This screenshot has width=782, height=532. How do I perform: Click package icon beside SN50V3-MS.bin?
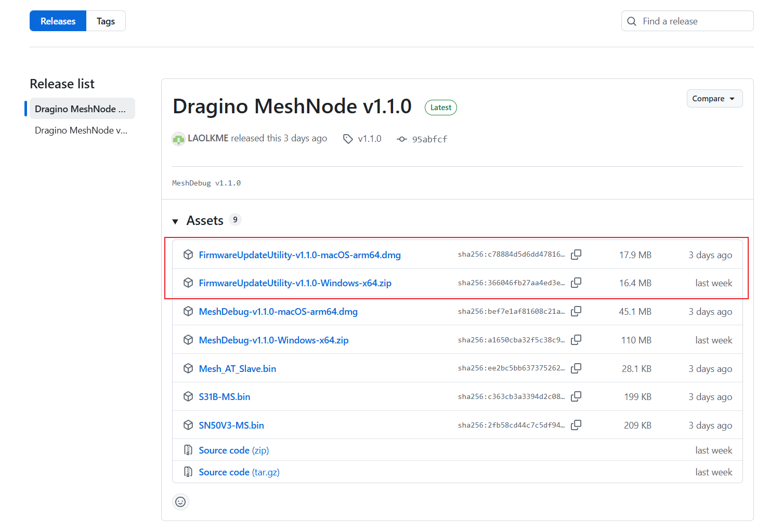click(188, 425)
